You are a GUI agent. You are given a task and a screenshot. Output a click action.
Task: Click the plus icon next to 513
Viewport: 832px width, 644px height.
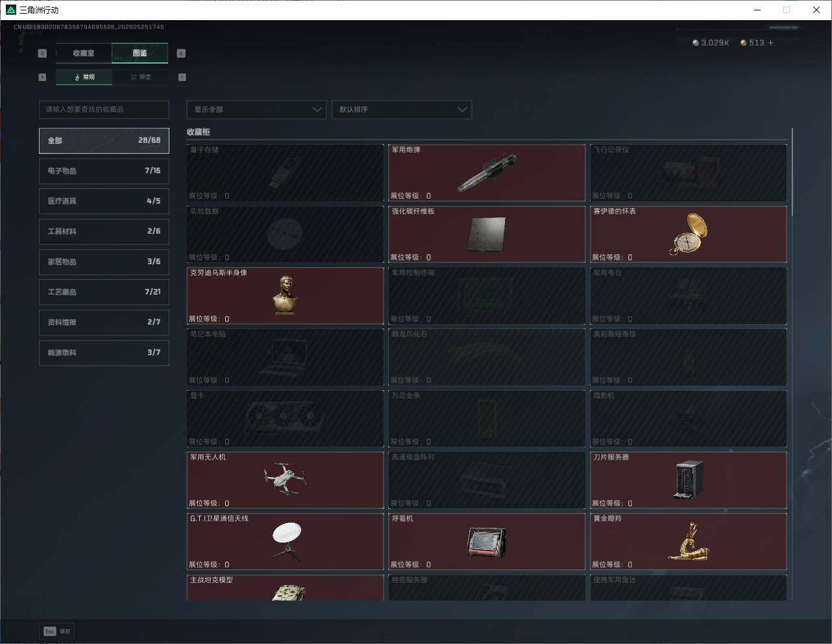tap(771, 43)
